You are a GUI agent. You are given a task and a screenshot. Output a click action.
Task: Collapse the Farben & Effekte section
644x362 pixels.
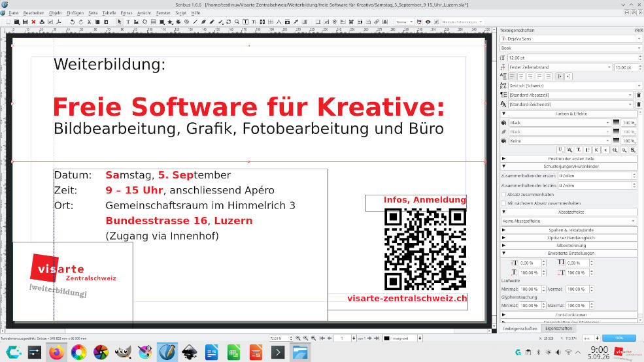coord(569,114)
